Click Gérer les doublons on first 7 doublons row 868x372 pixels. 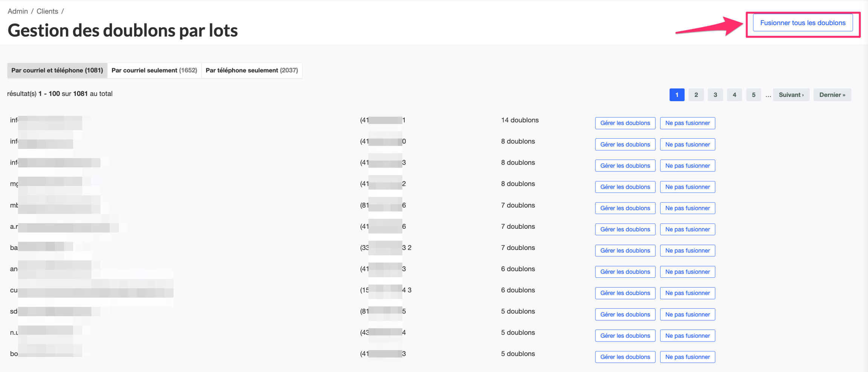tap(625, 208)
